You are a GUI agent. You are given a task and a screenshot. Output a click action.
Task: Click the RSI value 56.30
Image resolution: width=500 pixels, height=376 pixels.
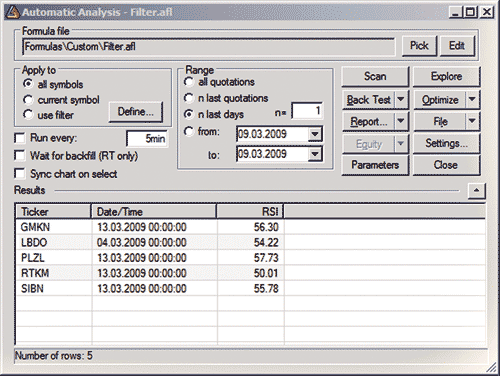coord(266,227)
